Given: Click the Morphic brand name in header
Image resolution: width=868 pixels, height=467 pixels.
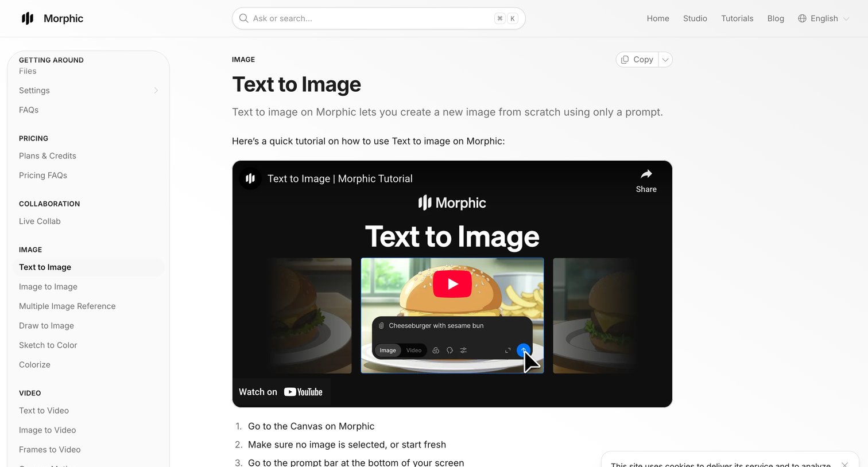Looking at the screenshot, I should [x=63, y=18].
